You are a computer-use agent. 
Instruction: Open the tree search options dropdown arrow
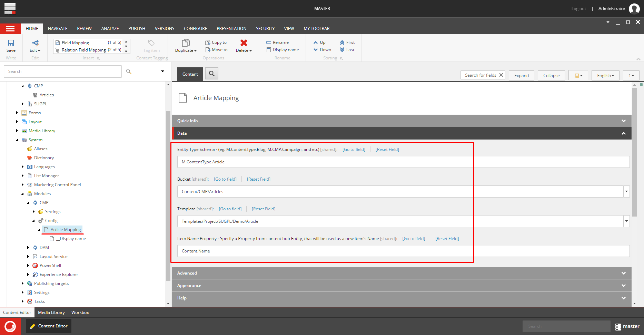click(x=162, y=71)
